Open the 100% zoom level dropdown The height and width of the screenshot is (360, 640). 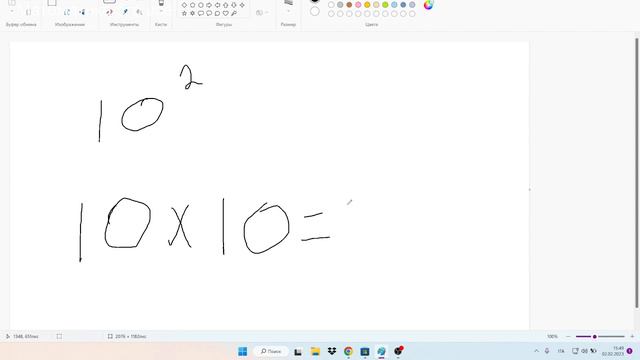click(552, 336)
